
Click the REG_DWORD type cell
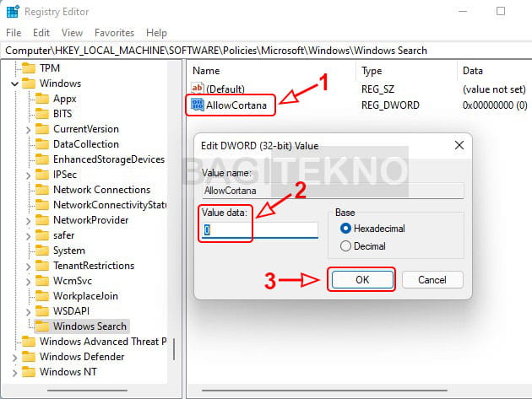click(390, 105)
